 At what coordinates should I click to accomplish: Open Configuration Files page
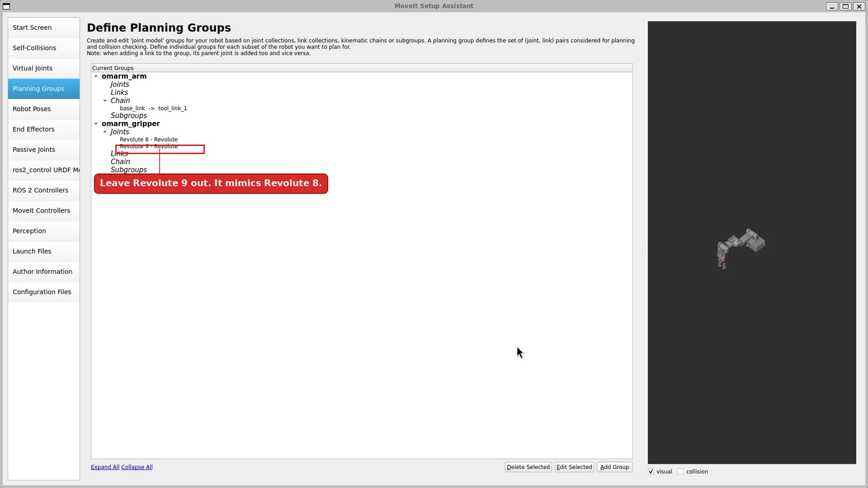(44, 292)
